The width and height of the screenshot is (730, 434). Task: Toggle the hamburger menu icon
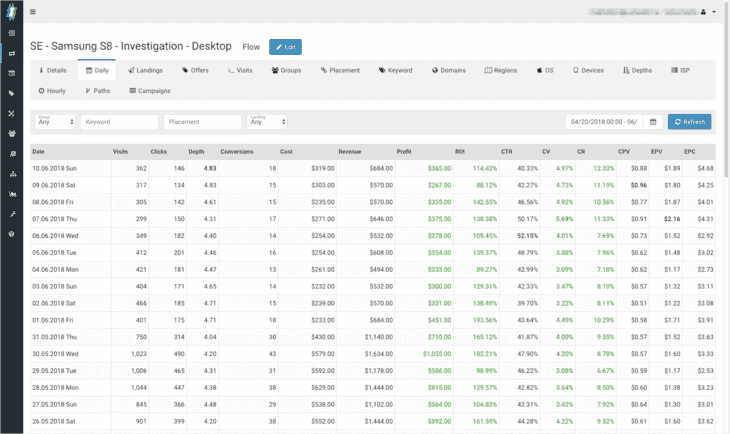click(33, 12)
